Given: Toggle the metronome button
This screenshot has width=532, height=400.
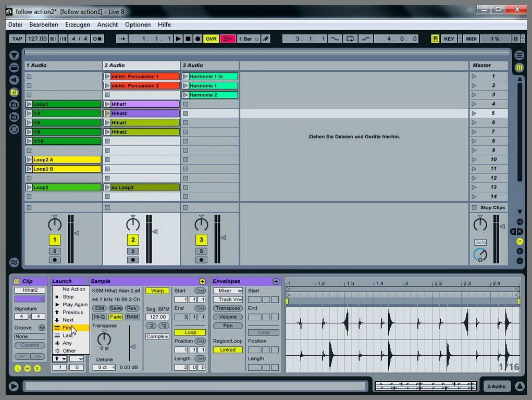Looking at the screenshot, I should [97, 39].
